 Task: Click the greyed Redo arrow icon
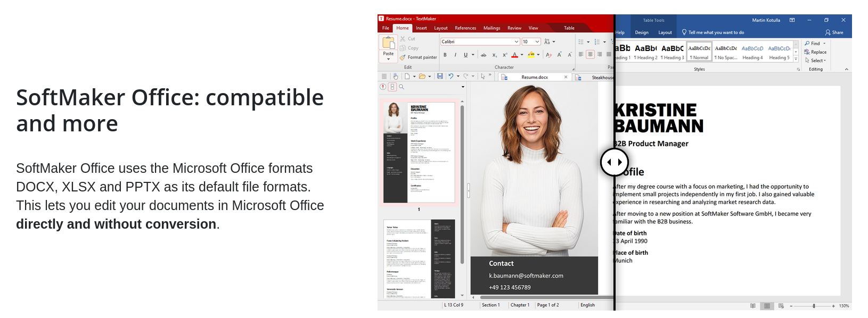[x=466, y=76]
